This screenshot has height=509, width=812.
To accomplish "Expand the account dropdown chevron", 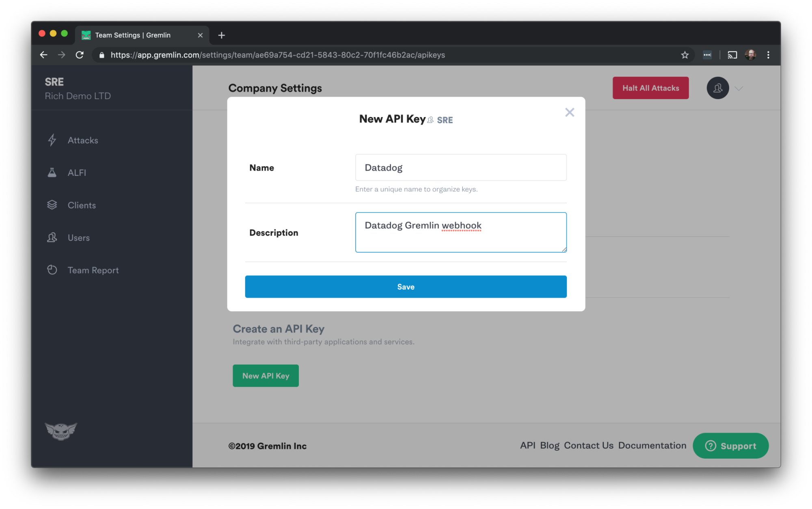I will click(739, 88).
